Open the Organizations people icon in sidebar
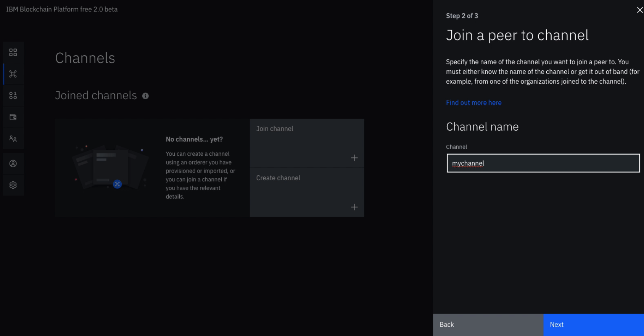Screen dimensions: 644x336 [13, 139]
